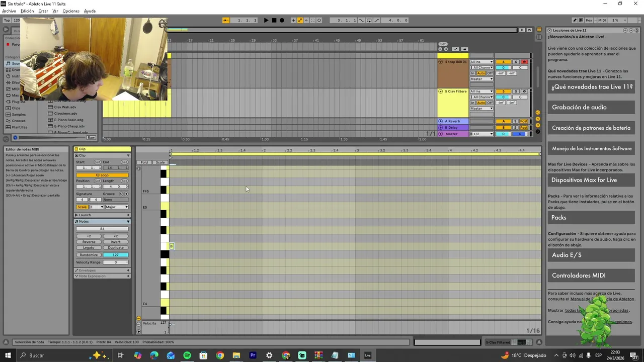Toggle the clip Loop button
This screenshot has width=644, height=362.
pyautogui.click(x=102, y=175)
